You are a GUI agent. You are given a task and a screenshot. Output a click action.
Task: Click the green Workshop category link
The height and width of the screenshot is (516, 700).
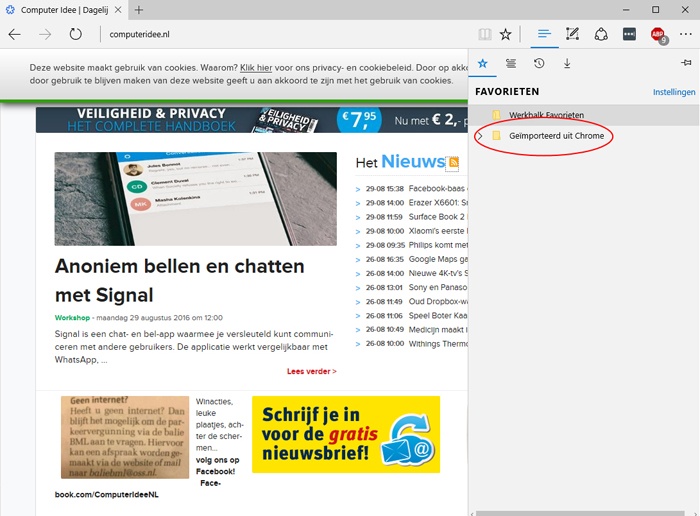click(72, 318)
